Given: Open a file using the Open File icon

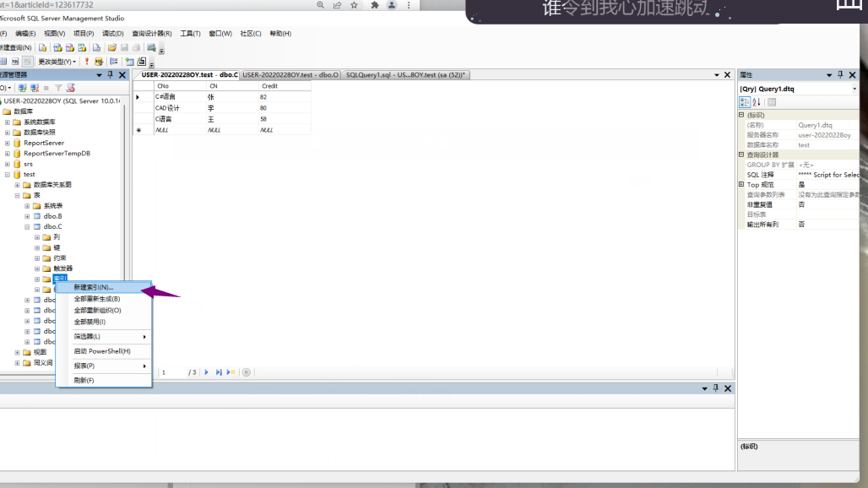Looking at the screenshot, I should pos(113,47).
